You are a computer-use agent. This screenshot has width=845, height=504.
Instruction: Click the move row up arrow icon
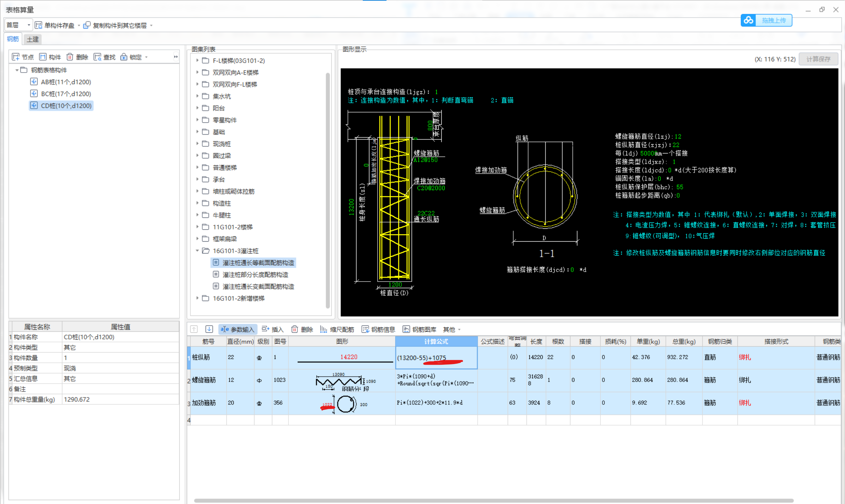click(x=194, y=329)
